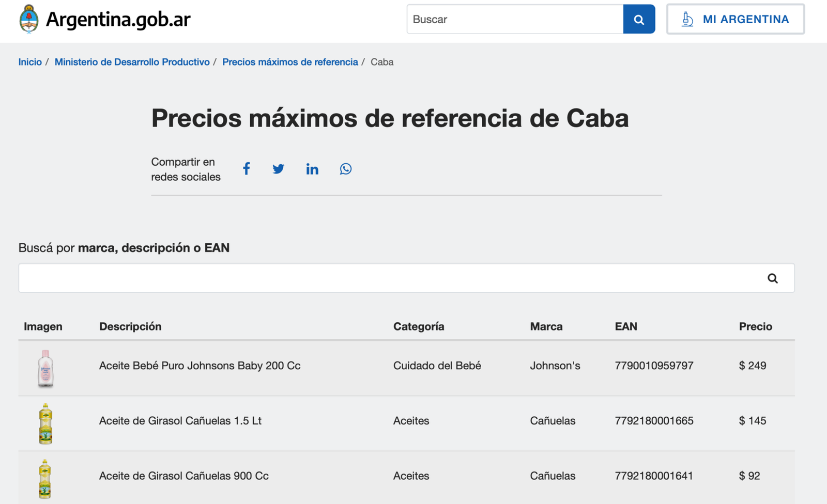827x504 pixels.
Task: Click the Johnson's Baby oil product image
Action: [x=45, y=368]
